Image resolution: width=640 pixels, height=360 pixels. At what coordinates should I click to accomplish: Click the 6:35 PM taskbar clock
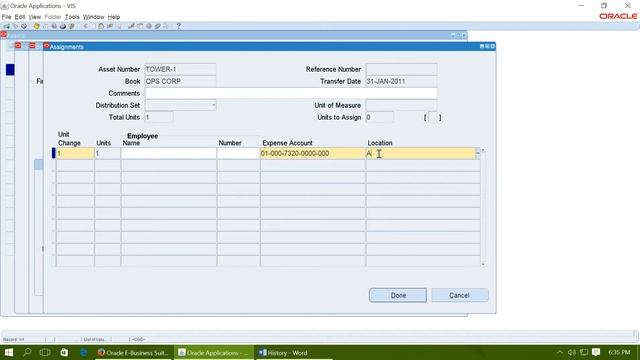[x=619, y=352]
